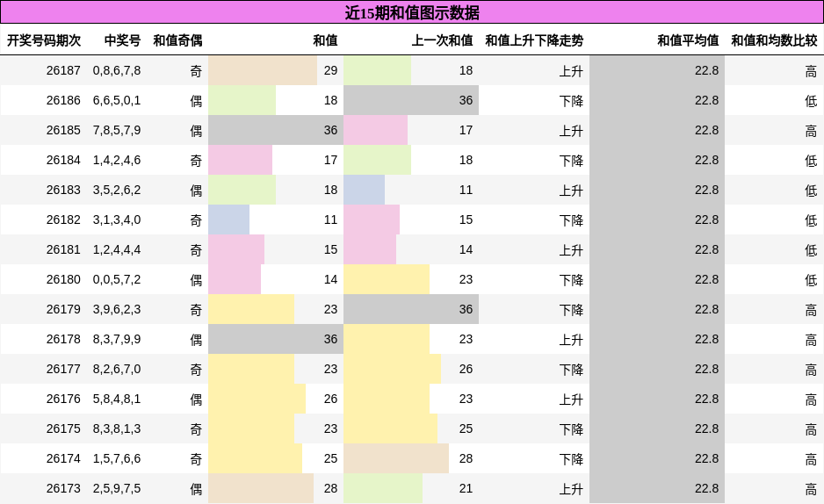Click period number 26179
Viewport: 824px width, 504px height.
pos(63,309)
